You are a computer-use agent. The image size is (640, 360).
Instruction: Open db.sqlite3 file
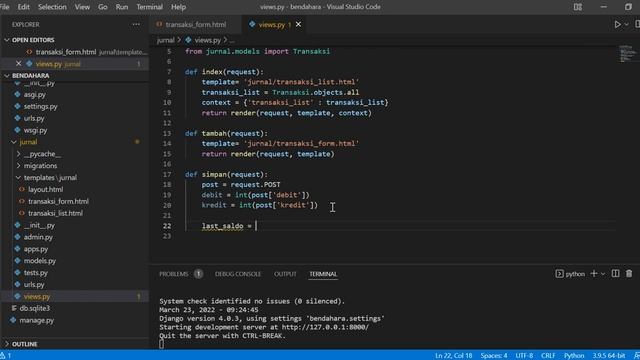tap(35, 308)
